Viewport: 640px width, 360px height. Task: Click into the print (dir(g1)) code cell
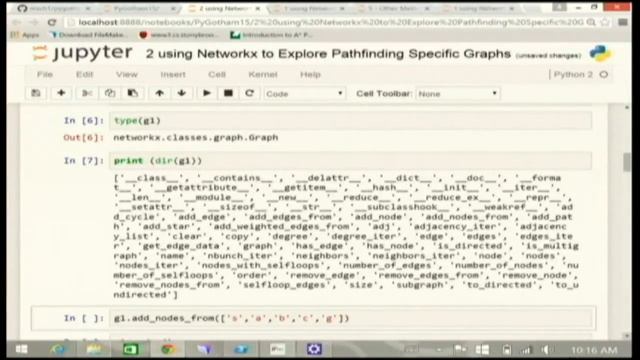350,161
